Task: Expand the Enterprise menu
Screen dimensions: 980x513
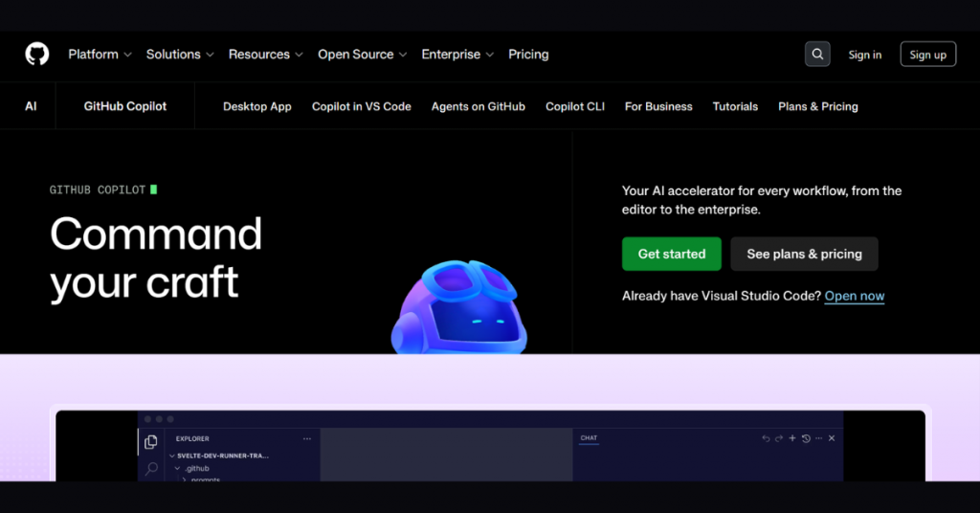Action: [457, 55]
